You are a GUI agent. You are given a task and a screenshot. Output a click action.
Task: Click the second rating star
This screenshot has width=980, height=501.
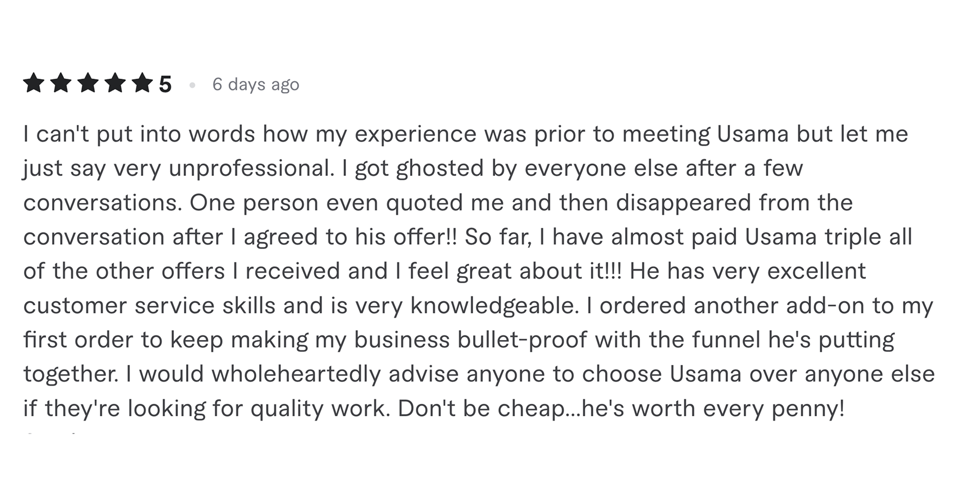(61, 83)
